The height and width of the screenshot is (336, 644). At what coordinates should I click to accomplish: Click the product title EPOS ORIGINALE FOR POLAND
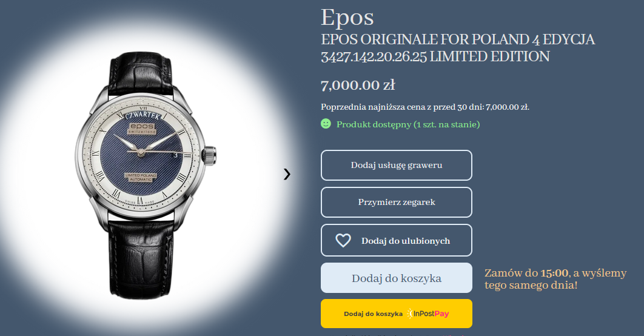tap(458, 48)
